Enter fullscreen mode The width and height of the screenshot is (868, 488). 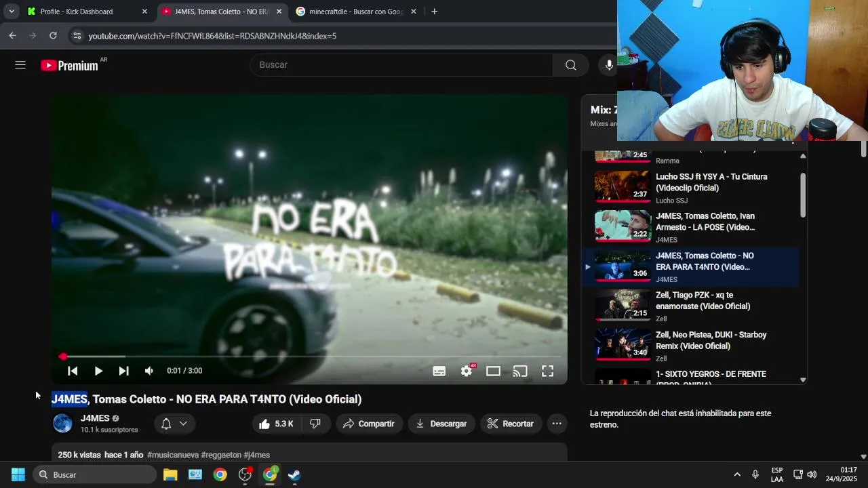pyautogui.click(x=547, y=371)
